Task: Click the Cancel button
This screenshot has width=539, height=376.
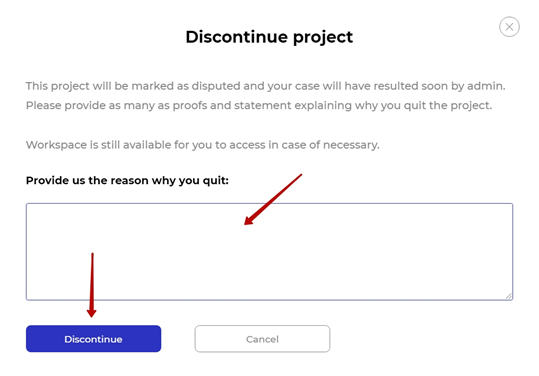Action: pyautogui.click(x=262, y=339)
